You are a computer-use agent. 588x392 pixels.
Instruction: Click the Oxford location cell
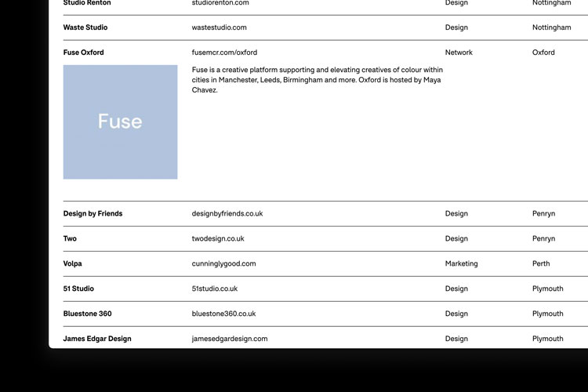(543, 53)
